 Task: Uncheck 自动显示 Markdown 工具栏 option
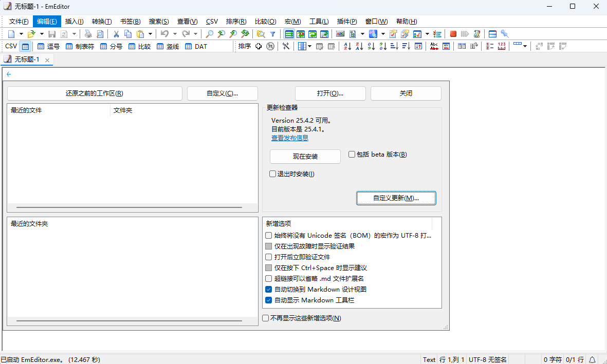pos(269,300)
